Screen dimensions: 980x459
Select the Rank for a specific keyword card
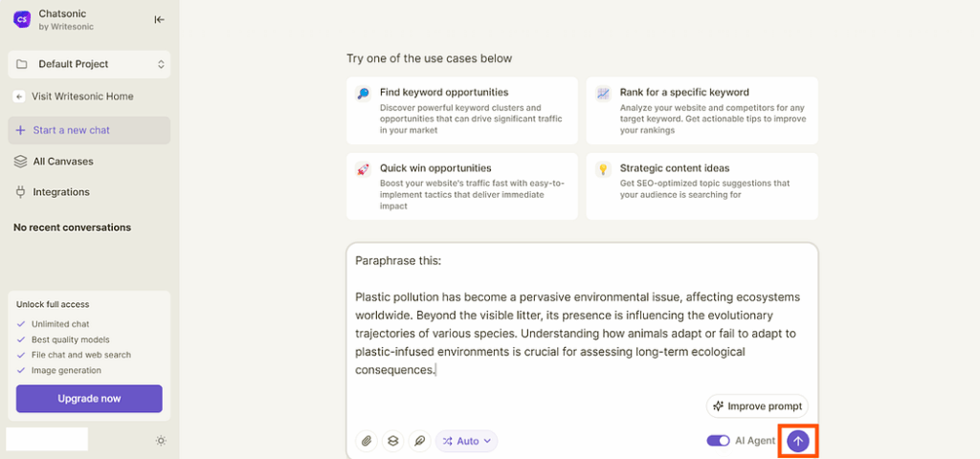pyautogui.click(x=702, y=111)
